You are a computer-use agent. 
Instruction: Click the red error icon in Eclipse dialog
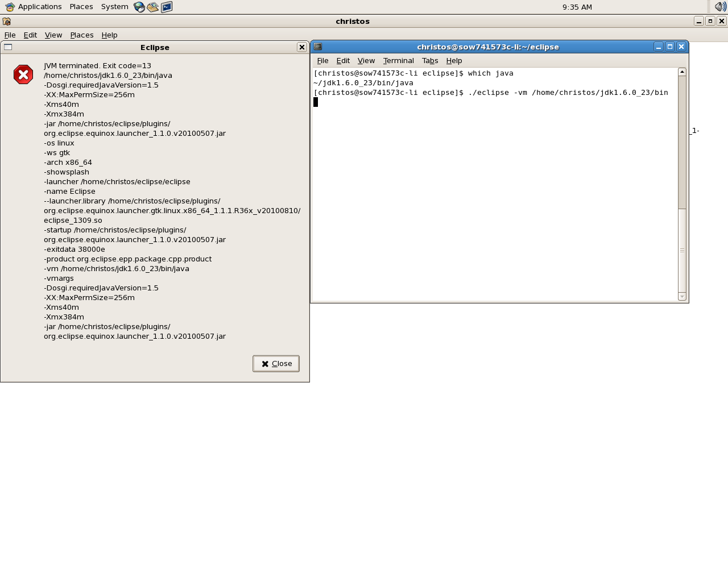click(23, 74)
